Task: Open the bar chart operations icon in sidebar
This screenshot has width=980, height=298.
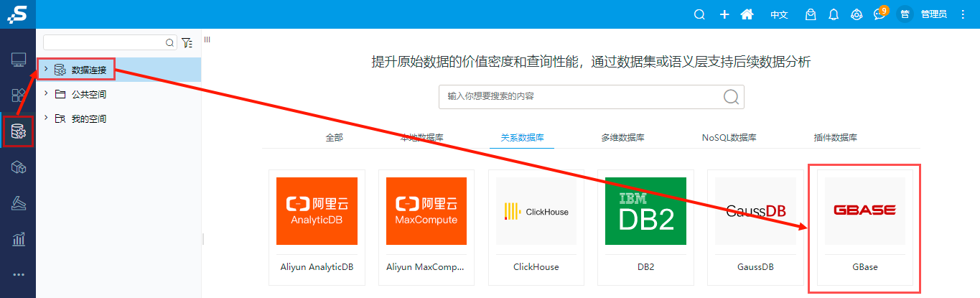Action: (x=19, y=239)
